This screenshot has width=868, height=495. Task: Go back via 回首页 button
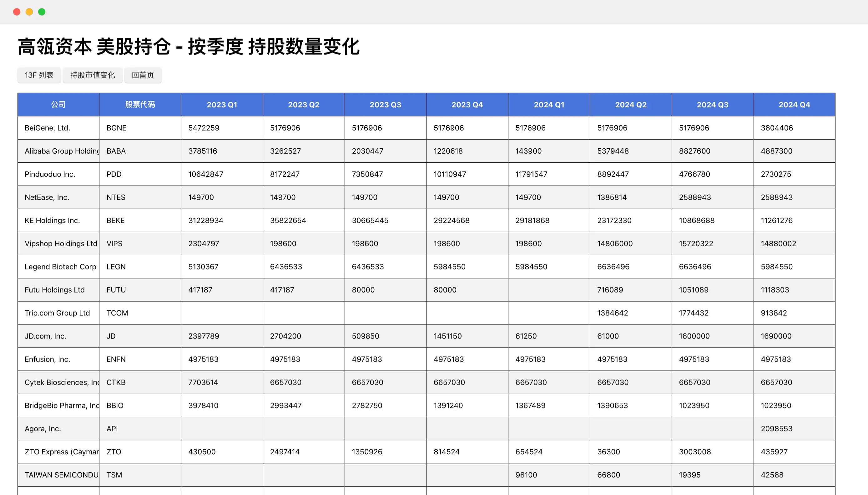143,75
